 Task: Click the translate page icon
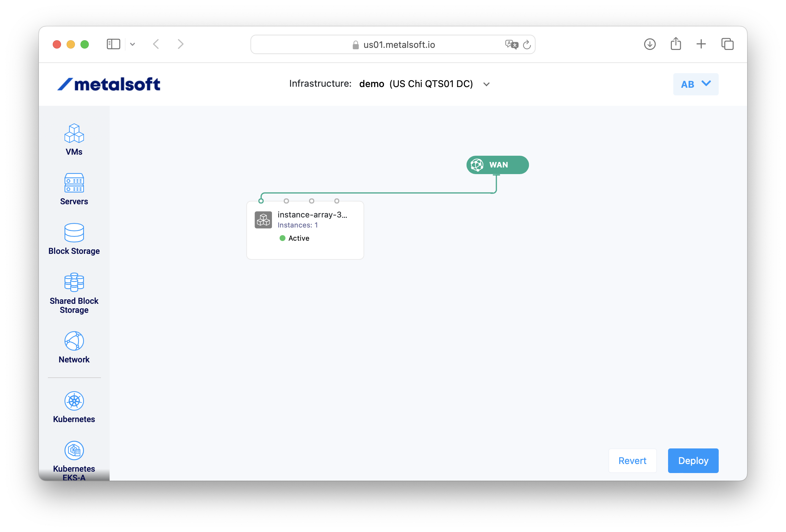pos(511,44)
